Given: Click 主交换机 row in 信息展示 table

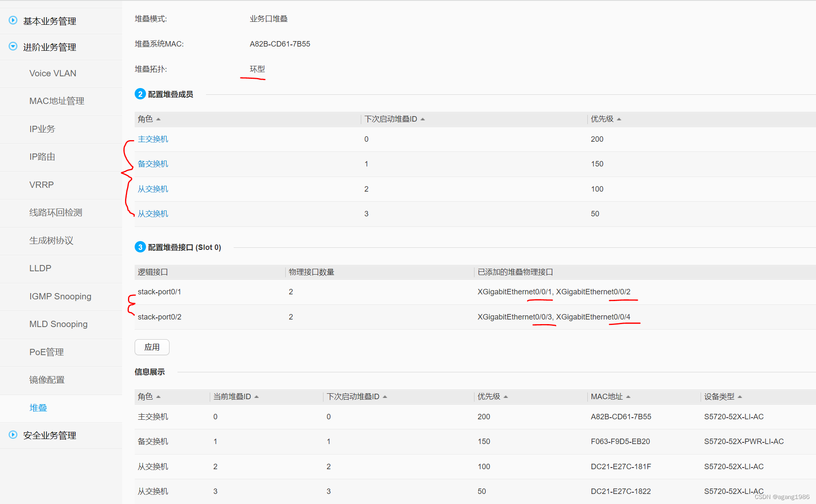Looking at the screenshot, I should 475,417.
